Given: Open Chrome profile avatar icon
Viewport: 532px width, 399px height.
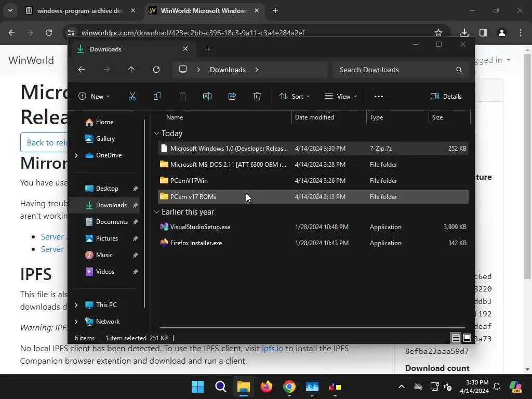Looking at the screenshot, I should [502, 33].
